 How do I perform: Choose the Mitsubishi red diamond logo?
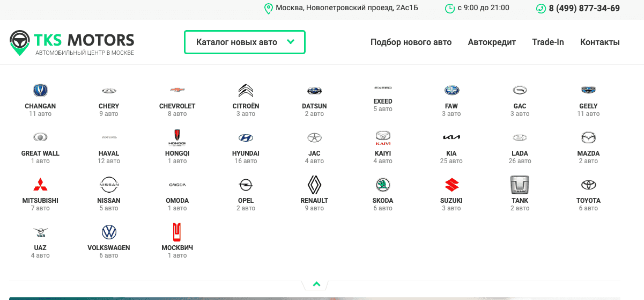[x=40, y=185]
